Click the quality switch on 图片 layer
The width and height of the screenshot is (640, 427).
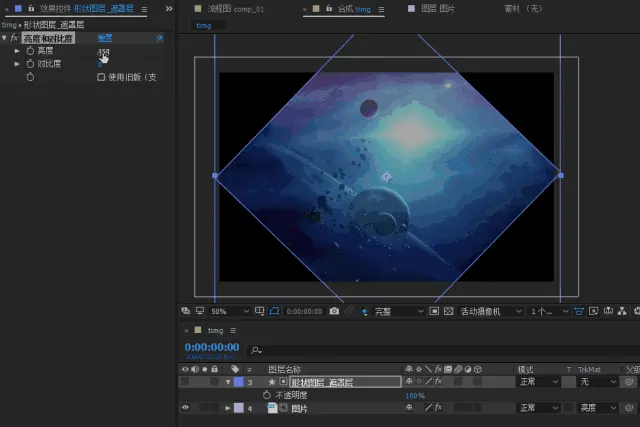point(428,407)
